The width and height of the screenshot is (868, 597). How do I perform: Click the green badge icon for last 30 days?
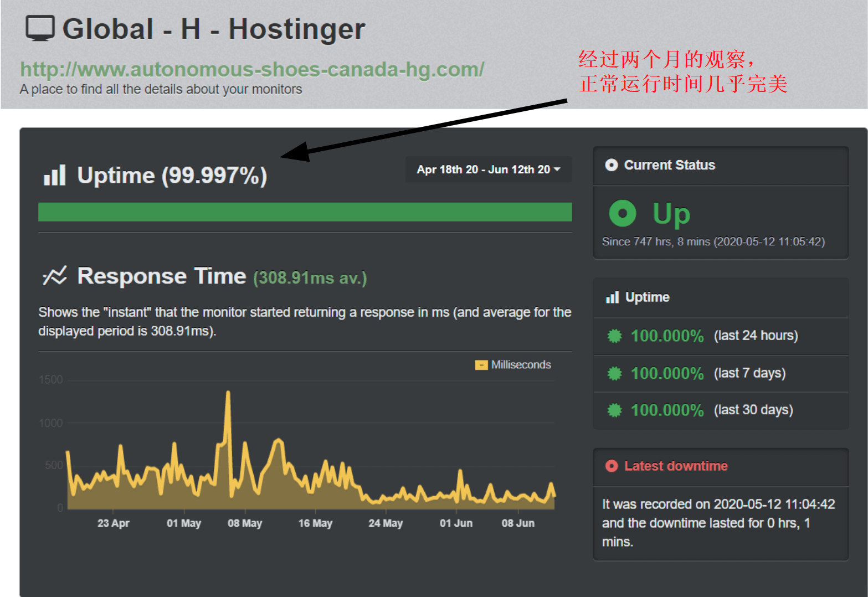tap(614, 410)
